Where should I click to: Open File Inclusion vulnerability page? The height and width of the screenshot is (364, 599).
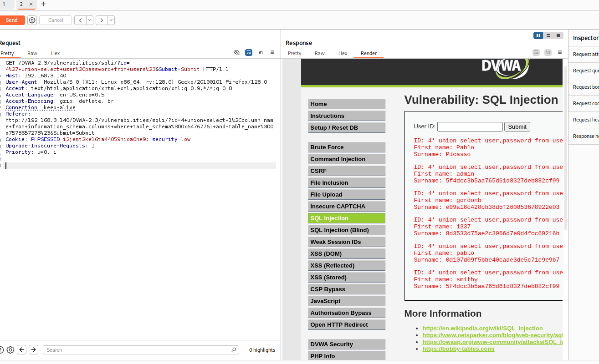347,182
